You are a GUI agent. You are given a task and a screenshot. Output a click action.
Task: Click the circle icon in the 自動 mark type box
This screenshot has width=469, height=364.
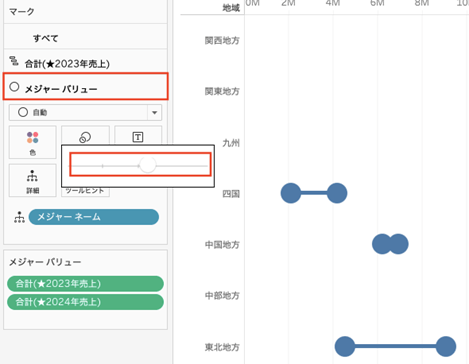pyautogui.click(x=23, y=112)
